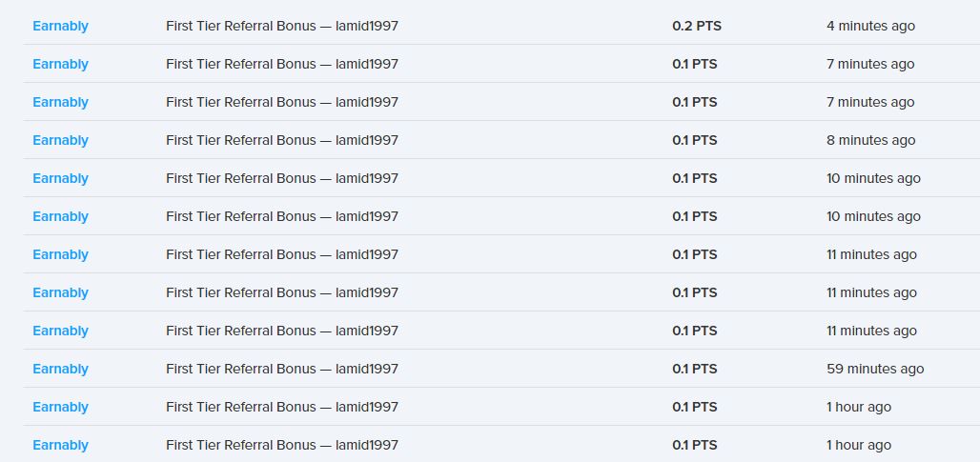Click the 0.1 PTS value in the 8 minutes ago row
The image size is (980, 462).
[x=694, y=140]
